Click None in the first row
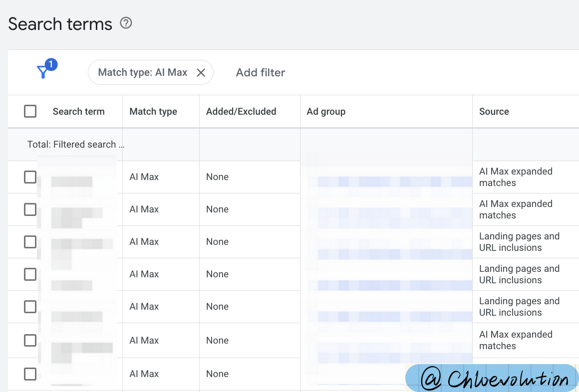This screenshot has height=392, width=579. point(217,177)
